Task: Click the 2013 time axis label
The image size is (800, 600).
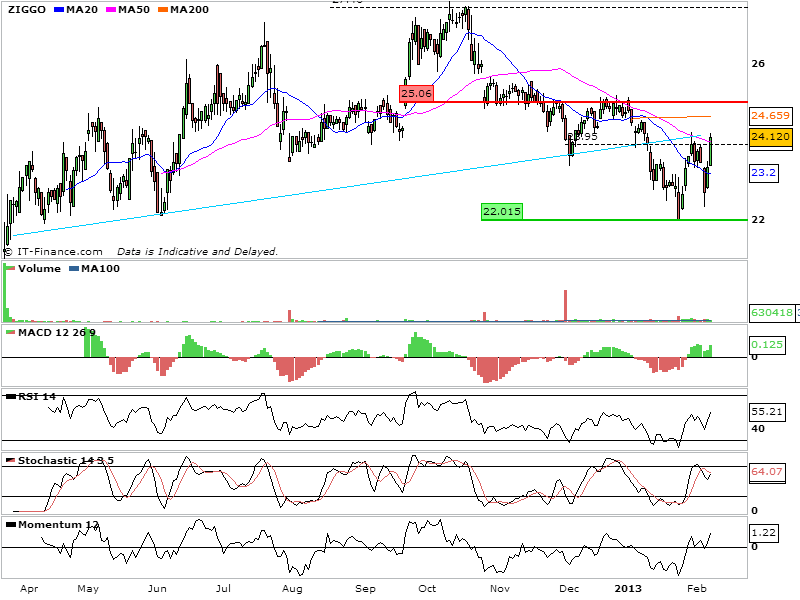Action: coord(628,589)
